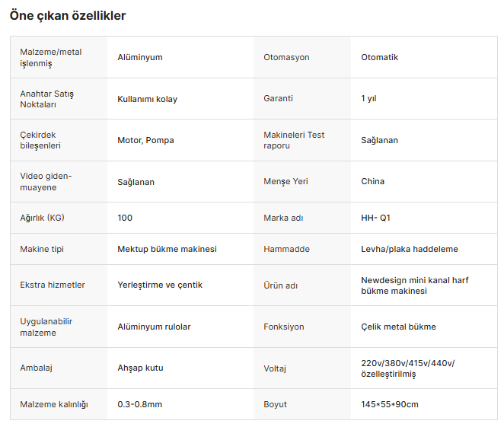Click the 'Makineleri Test raporu' label
The height and width of the screenshot is (424, 504).
[x=294, y=140]
